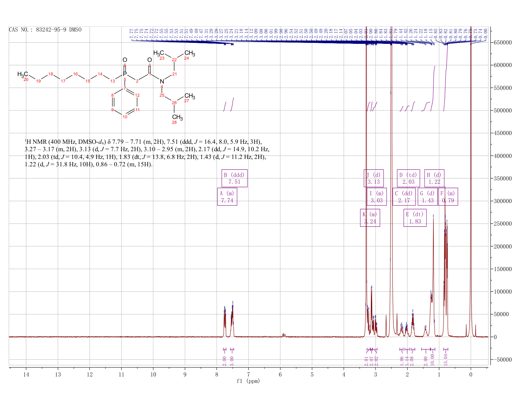Click the 5 ppm x-axis tick label
This screenshot has width=532, height=411.
312,374
